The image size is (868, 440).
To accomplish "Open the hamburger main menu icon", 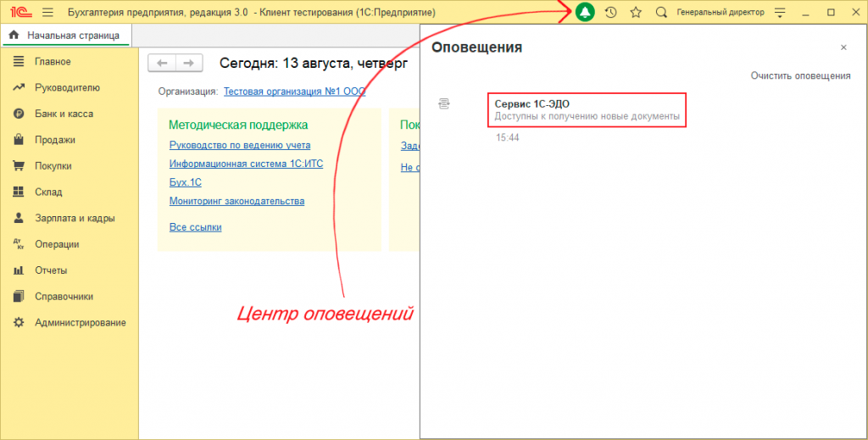I will click(x=47, y=12).
